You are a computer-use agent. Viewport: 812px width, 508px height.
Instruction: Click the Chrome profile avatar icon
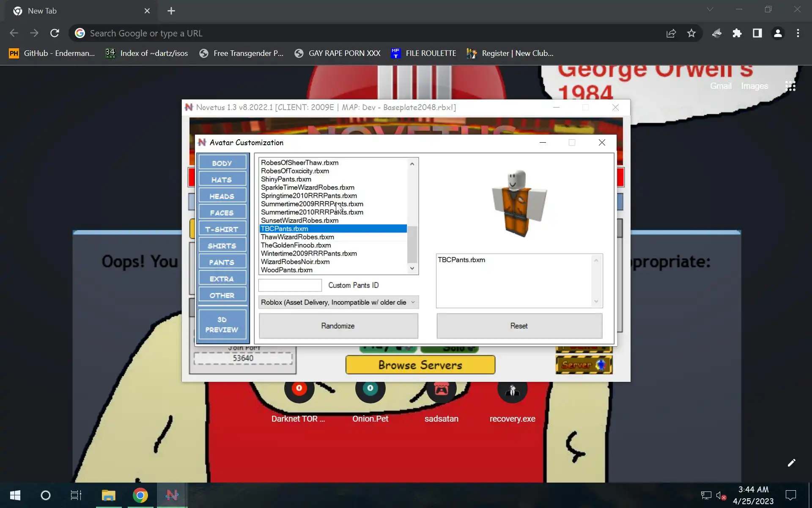click(x=777, y=33)
